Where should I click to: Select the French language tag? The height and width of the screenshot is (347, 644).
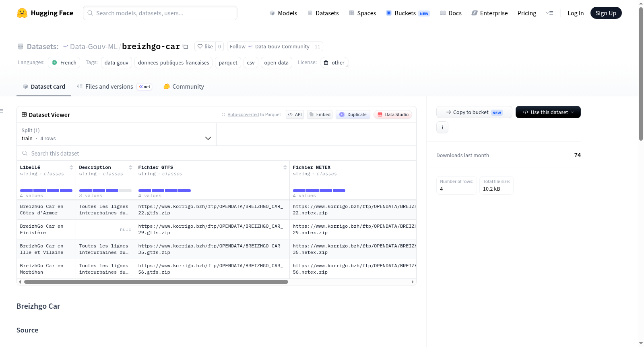coord(64,62)
